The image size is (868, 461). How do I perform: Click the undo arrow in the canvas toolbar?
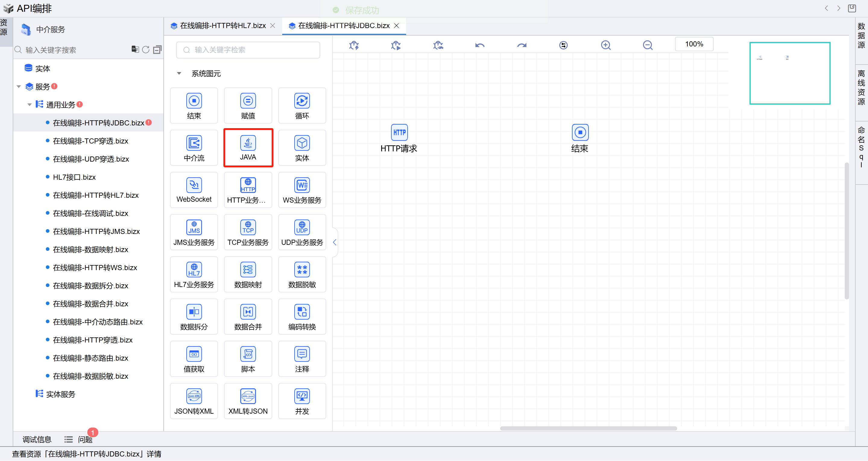(480, 45)
